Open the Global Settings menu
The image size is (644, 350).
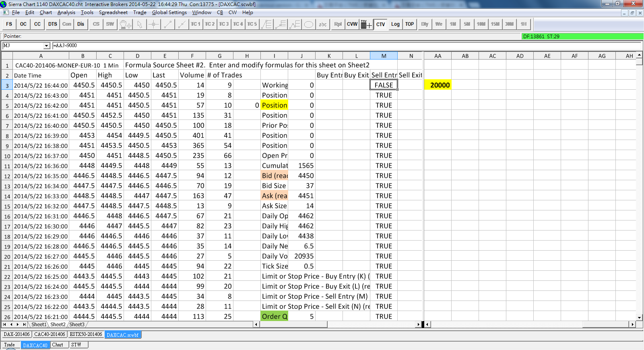[169, 12]
